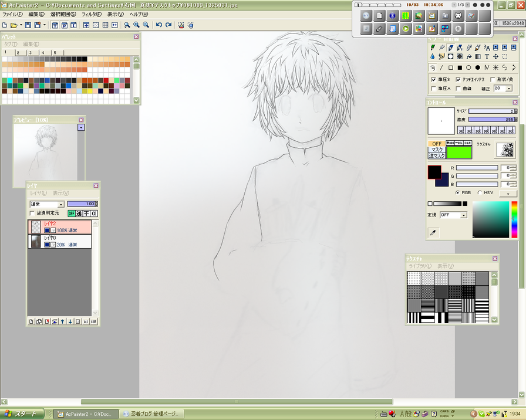Viewport: 526px width, 420px height.
Task: Toggle visibility of レイヤ2 layer
Action: coord(47,231)
